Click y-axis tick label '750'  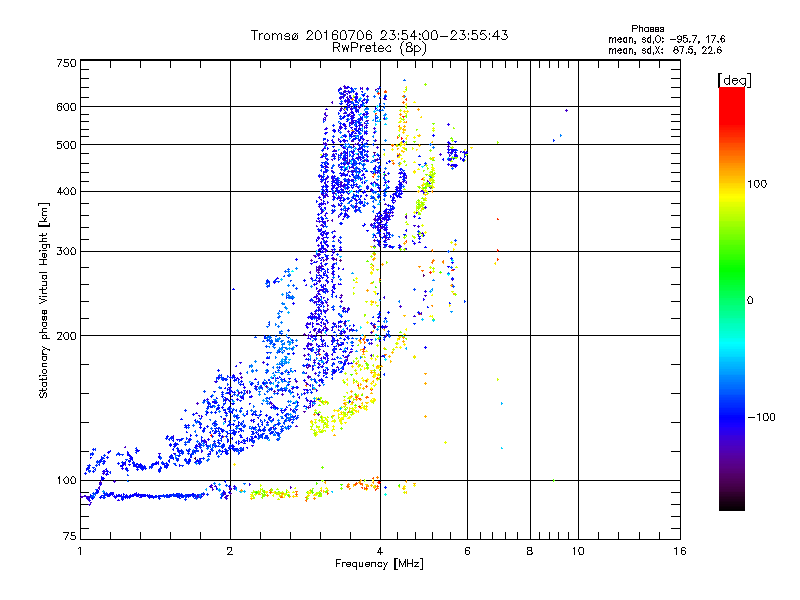(66, 63)
